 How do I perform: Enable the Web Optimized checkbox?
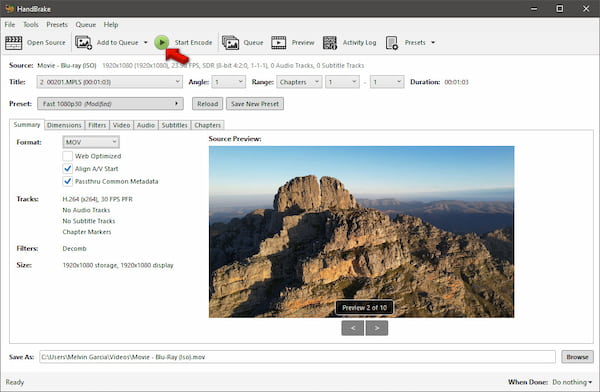pyautogui.click(x=67, y=156)
